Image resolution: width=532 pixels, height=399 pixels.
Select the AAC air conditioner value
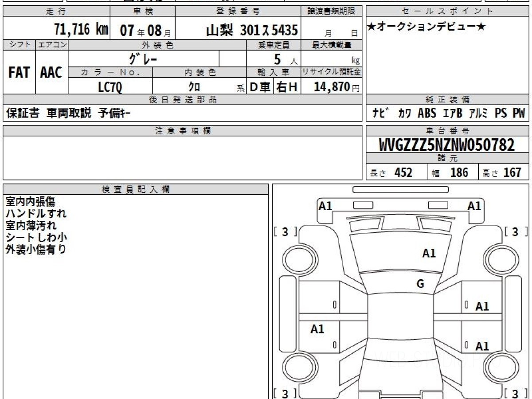(x=51, y=72)
